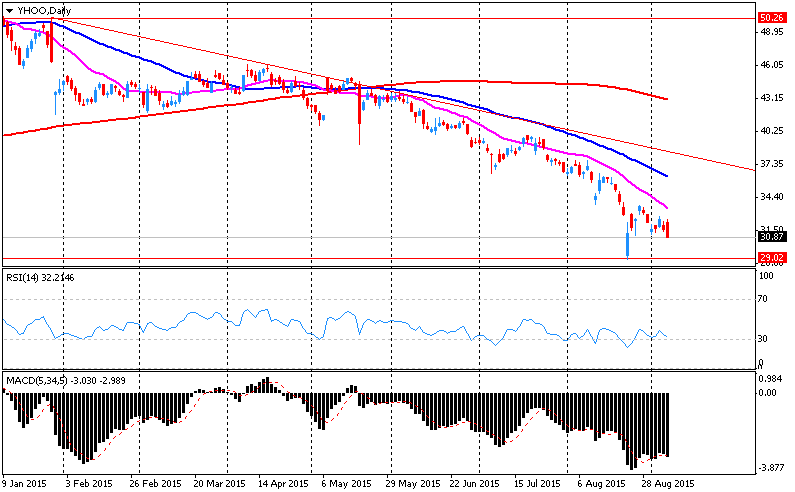
Task: Click the 22 Jun 2015 date label
Action: tap(475, 484)
